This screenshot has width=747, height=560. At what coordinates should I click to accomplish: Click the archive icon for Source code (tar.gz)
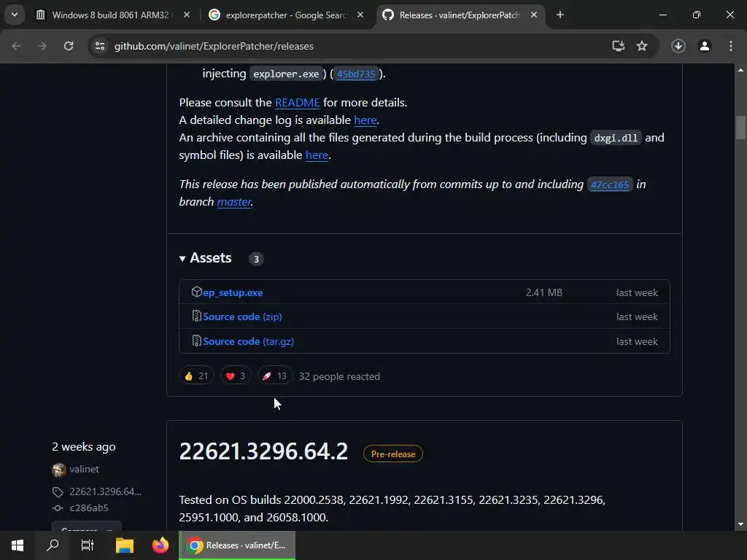[x=196, y=341]
